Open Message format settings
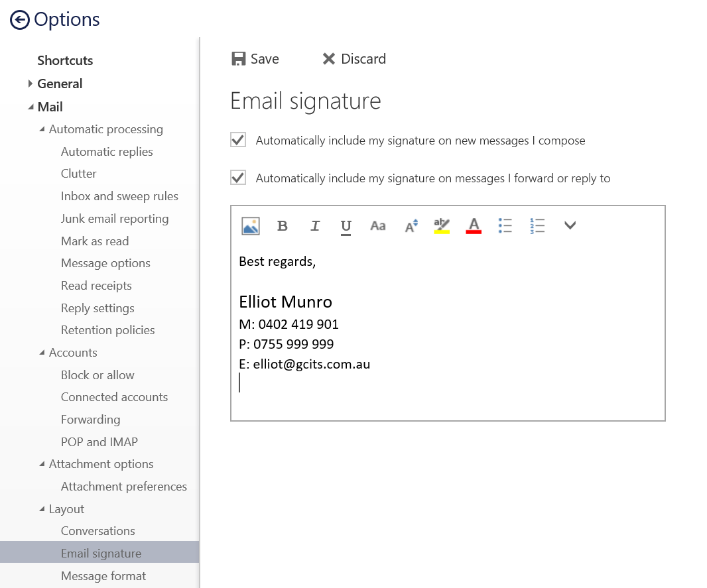Screen dimensions: 707x588 click(103, 576)
